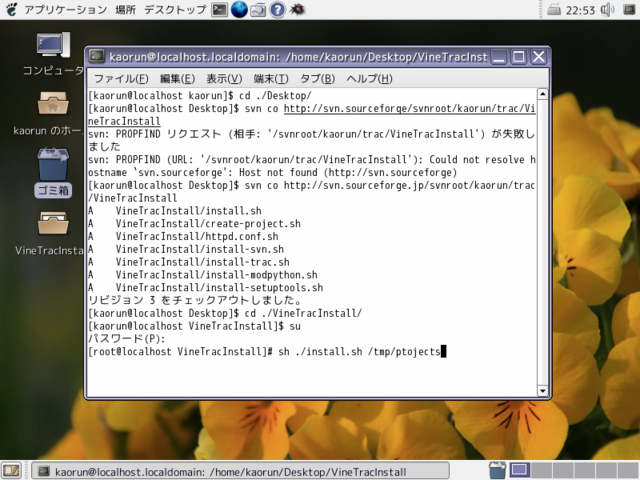
Task: Minimize the terminal window
Action: pyautogui.click(x=498, y=57)
